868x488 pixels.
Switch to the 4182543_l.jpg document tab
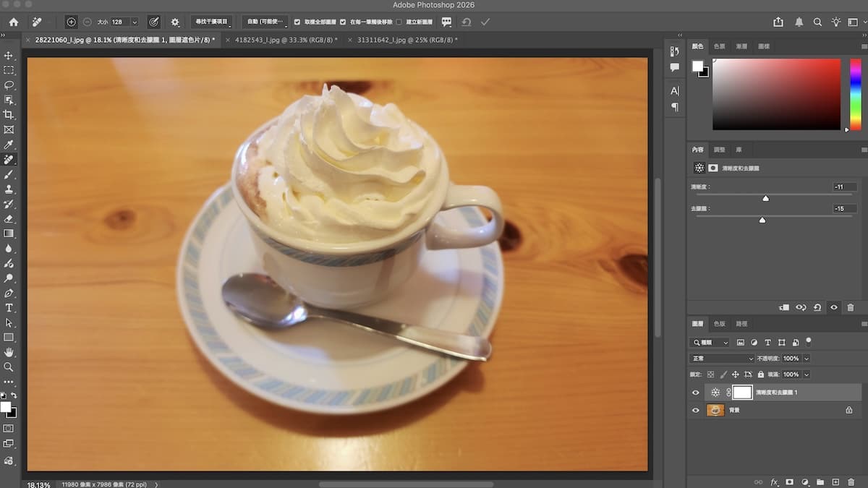(284, 40)
